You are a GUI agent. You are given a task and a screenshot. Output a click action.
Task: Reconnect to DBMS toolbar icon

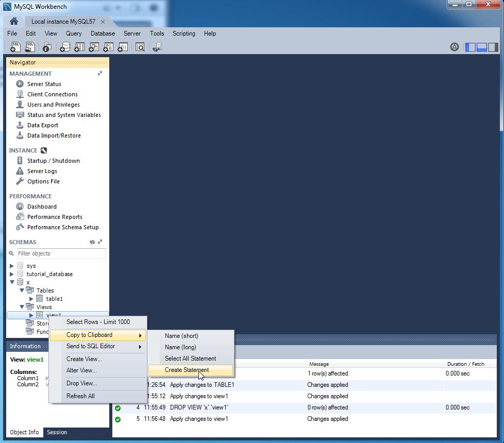157,47
